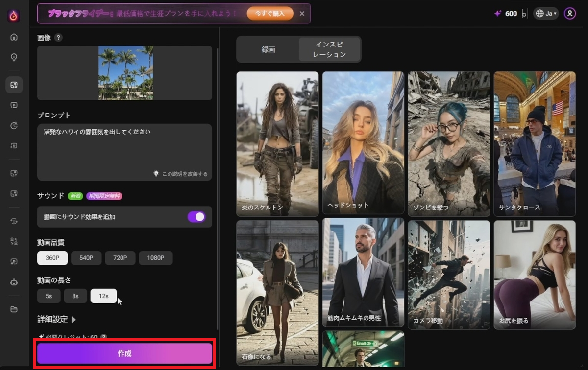Click the help icon next to 画像
Viewport: 588px width, 370px height.
(58, 38)
